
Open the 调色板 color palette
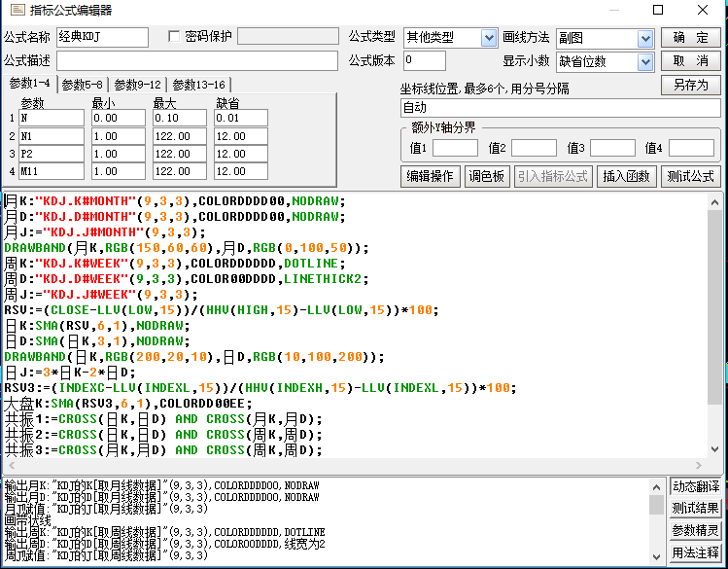point(487,176)
